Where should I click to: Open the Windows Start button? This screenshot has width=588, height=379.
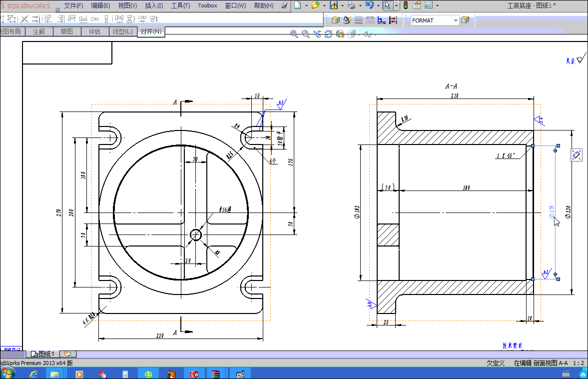coord(7,373)
